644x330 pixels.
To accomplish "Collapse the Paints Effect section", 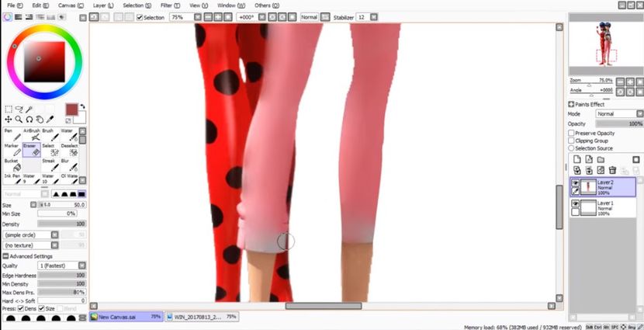I will pyautogui.click(x=571, y=104).
